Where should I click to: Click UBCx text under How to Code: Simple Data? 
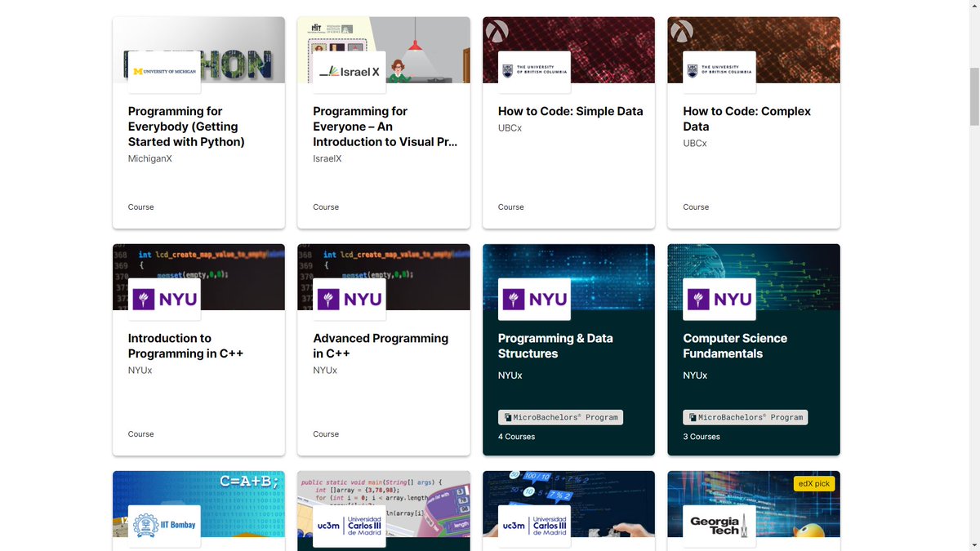[510, 128]
